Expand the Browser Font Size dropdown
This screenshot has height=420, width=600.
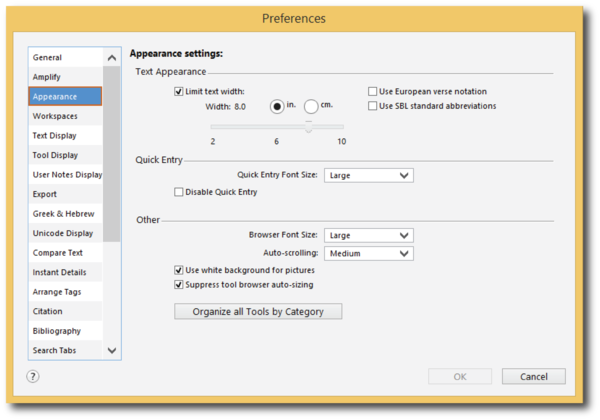(x=368, y=235)
